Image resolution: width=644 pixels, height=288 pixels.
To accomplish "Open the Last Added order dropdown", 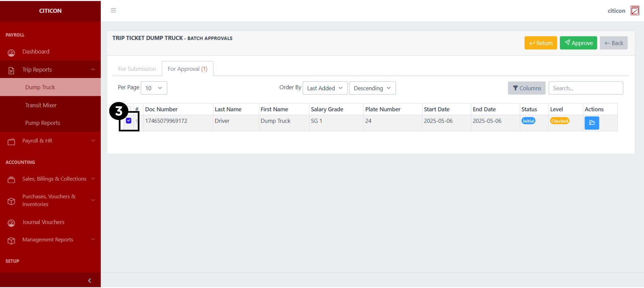I will 325,88.
